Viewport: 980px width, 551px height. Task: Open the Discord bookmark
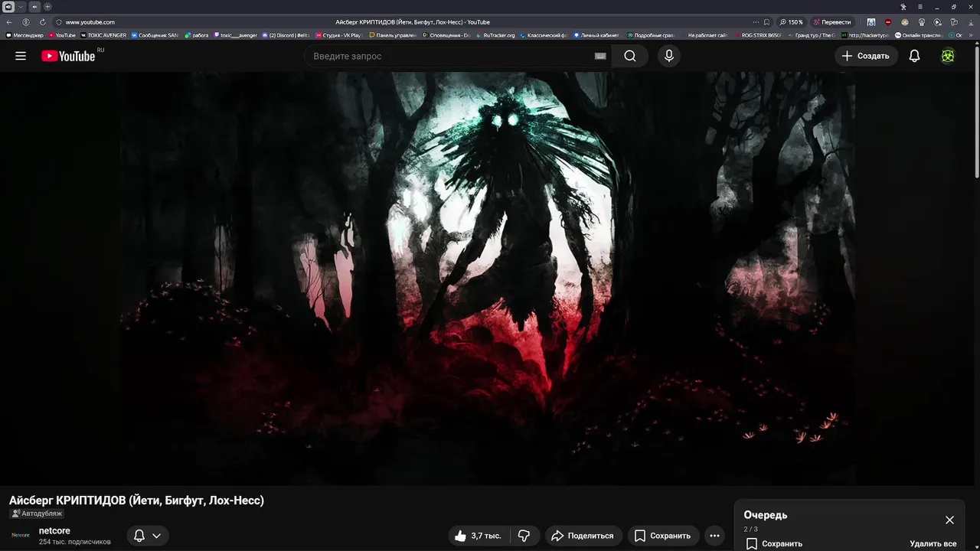coord(286,35)
